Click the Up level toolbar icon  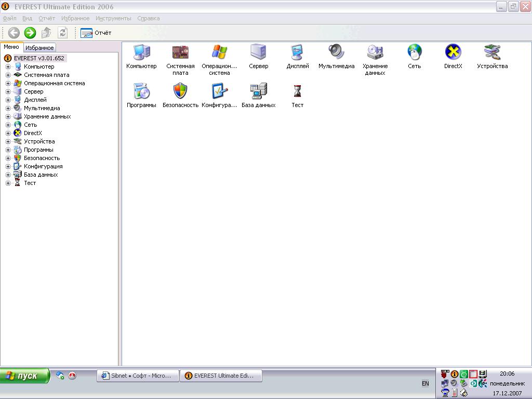[x=46, y=33]
